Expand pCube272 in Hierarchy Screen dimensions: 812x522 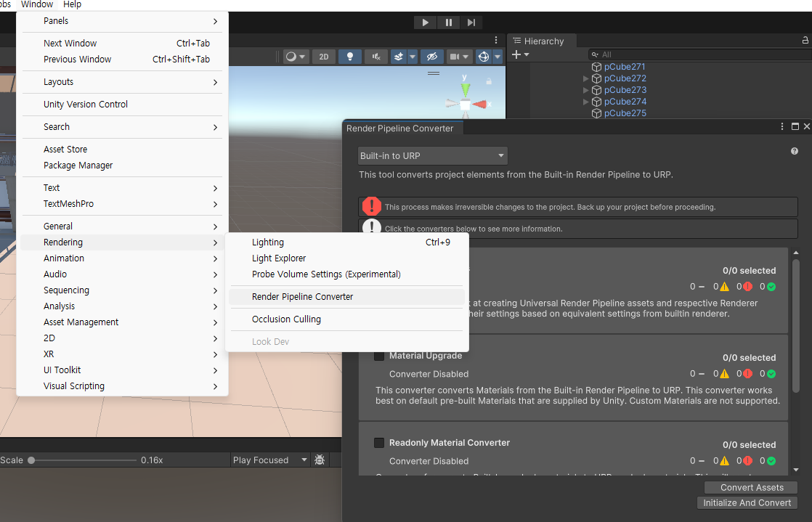585,78
